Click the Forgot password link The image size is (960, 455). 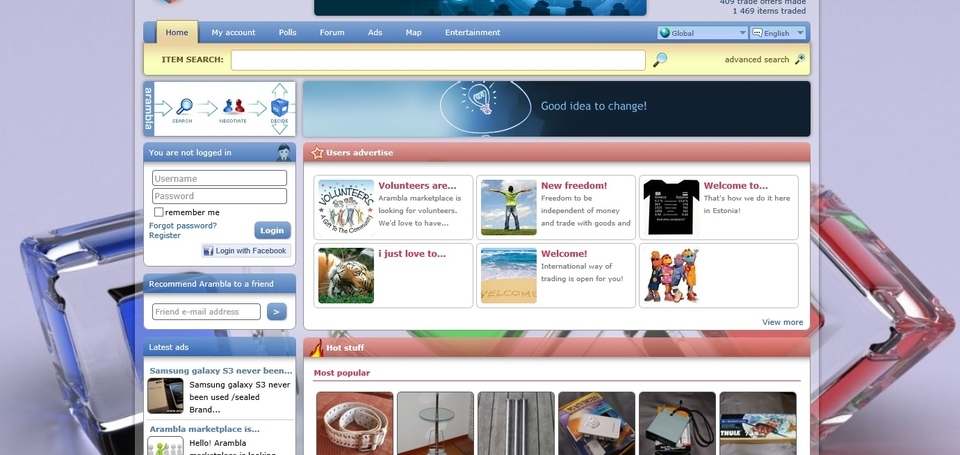tap(182, 225)
